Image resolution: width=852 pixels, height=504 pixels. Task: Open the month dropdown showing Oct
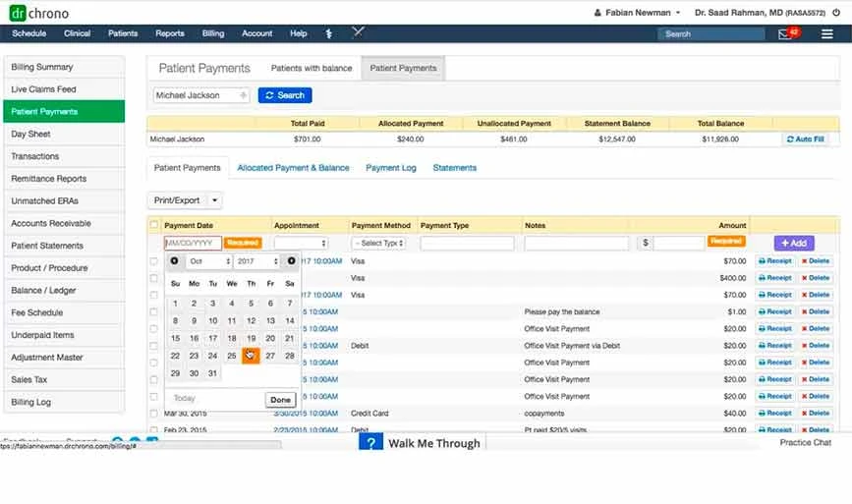click(208, 261)
